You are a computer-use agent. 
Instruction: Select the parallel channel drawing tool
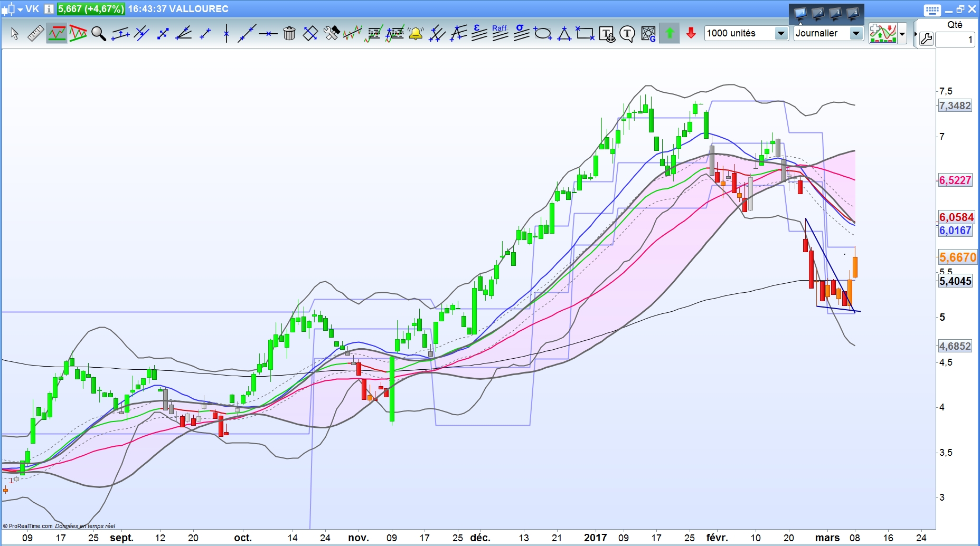pyautogui.click(x=120, y=34)
